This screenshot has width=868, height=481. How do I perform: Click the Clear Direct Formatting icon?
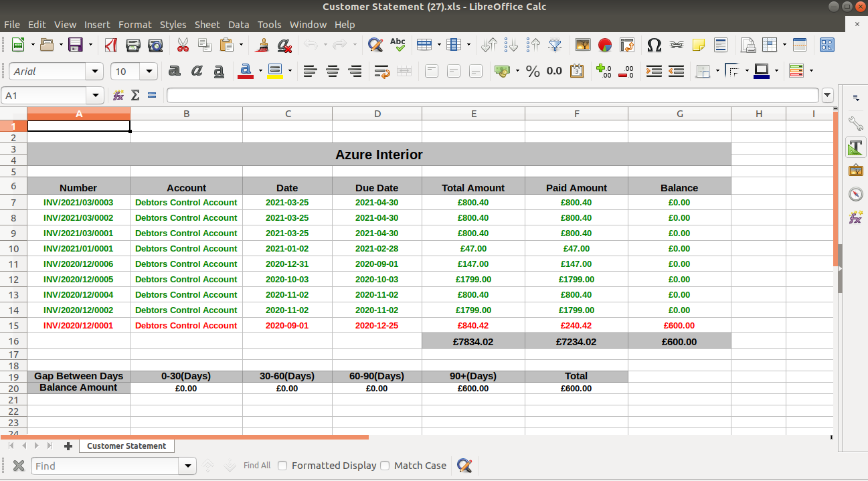tap(284, 45)
